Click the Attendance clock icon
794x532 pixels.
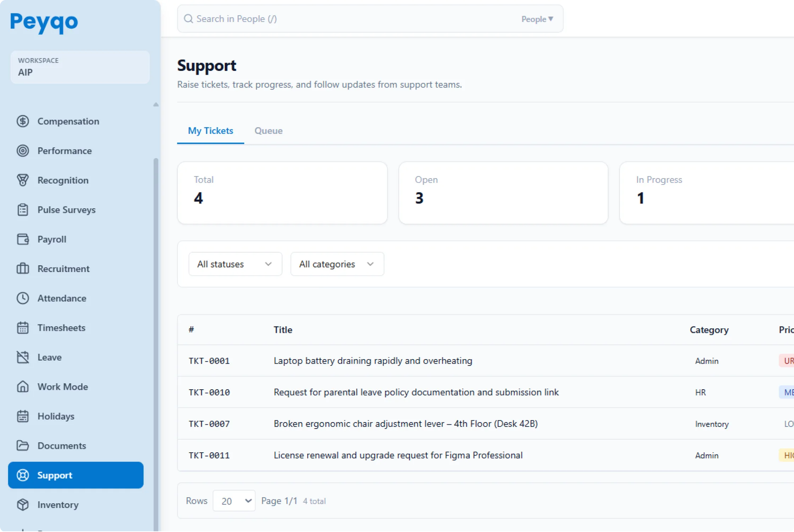coord(23,298)
